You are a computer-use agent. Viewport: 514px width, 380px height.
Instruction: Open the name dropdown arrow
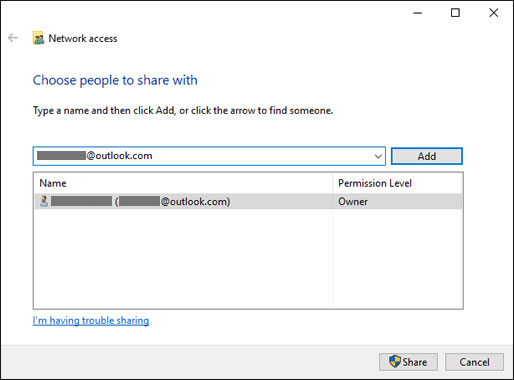coord(378,156)
